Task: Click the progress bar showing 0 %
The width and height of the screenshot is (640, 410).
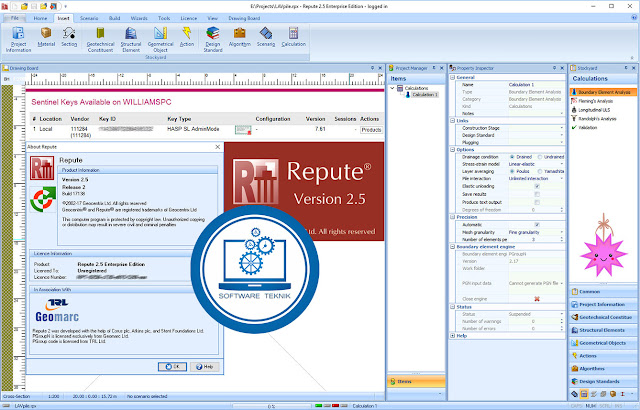Action: tap(271, 406)
